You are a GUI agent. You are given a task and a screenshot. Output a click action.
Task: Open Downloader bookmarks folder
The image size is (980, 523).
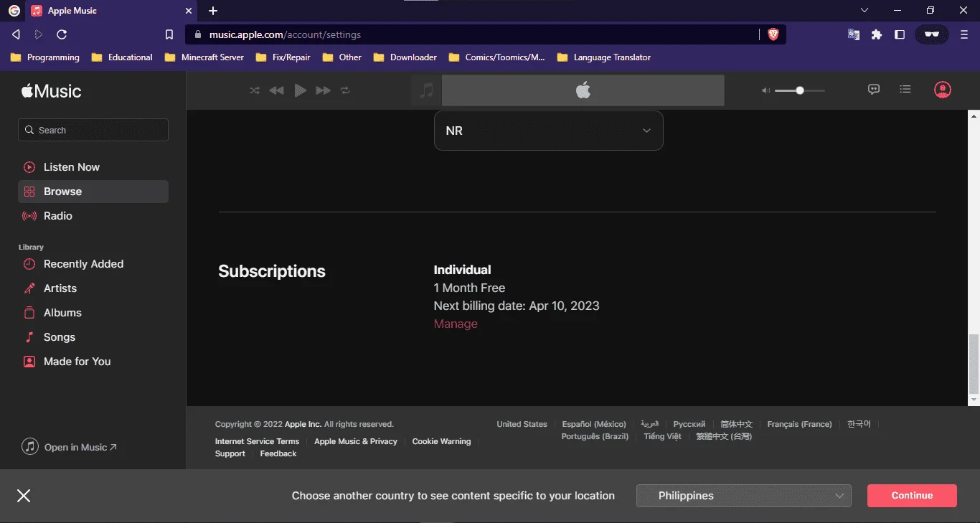click(405, 57)
